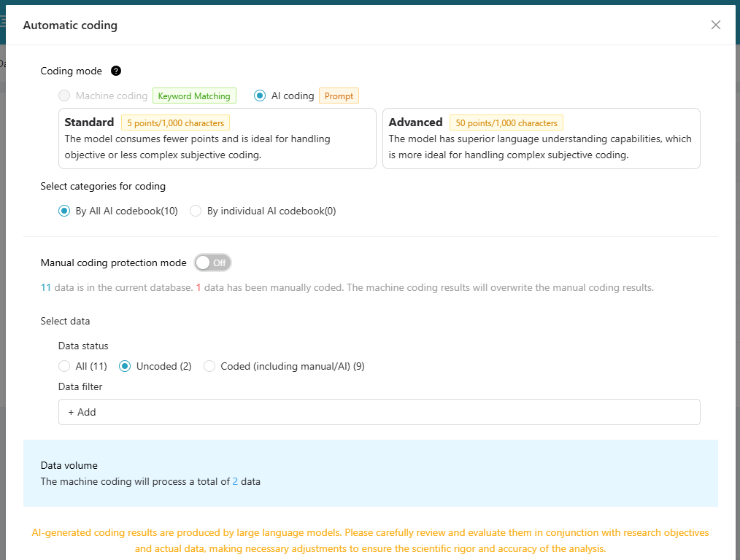Select the All (11) data status
This screenshot has width=740, height=560.
(x=65, y=366)
